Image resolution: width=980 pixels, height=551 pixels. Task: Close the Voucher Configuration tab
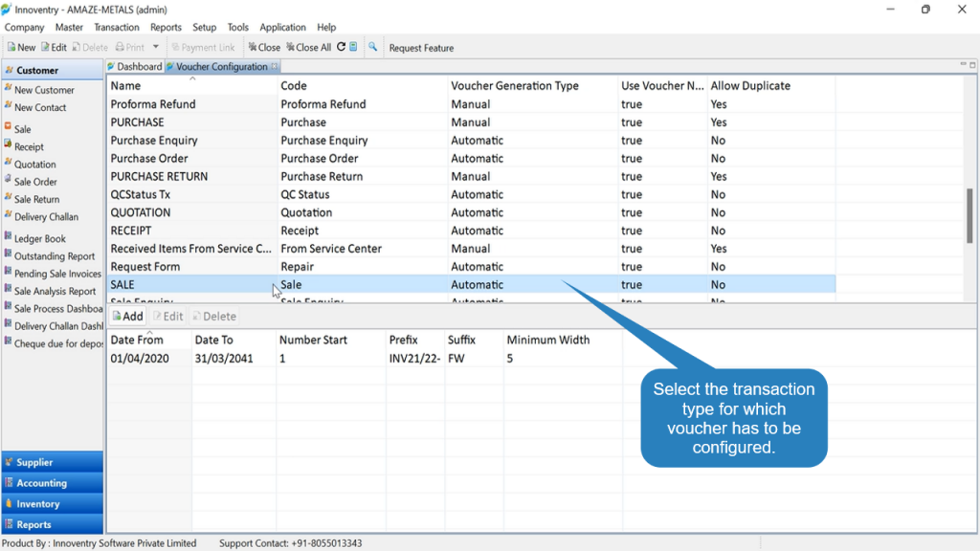[274, 66]
